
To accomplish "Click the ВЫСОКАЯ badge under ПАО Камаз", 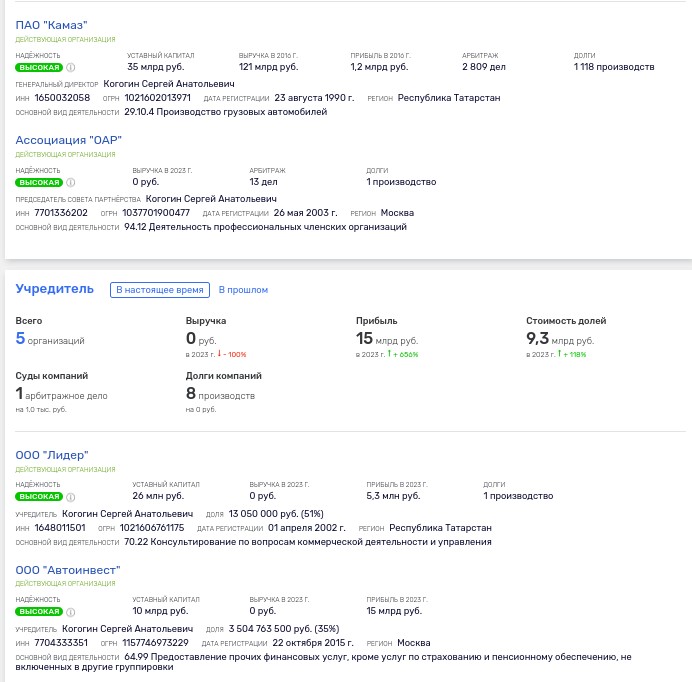I will pos(39,68).
